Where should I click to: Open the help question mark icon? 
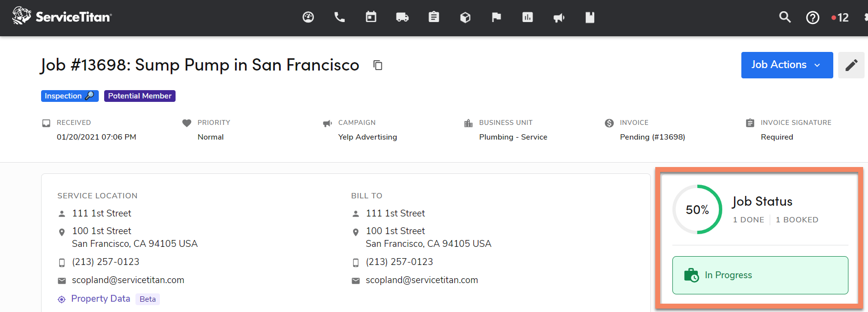point(813,18)
